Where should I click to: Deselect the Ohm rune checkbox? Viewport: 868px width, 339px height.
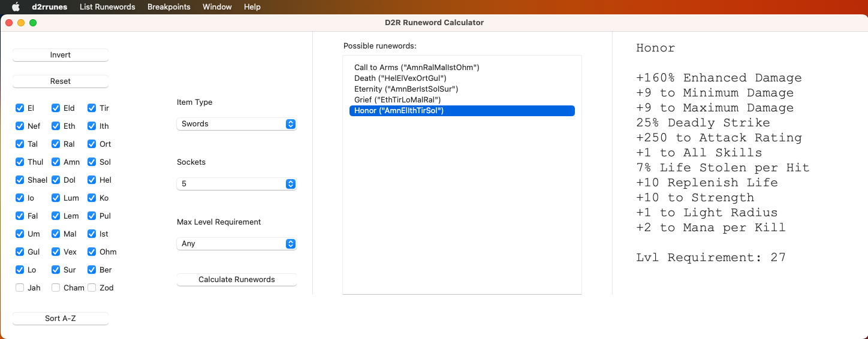[92, 252]
